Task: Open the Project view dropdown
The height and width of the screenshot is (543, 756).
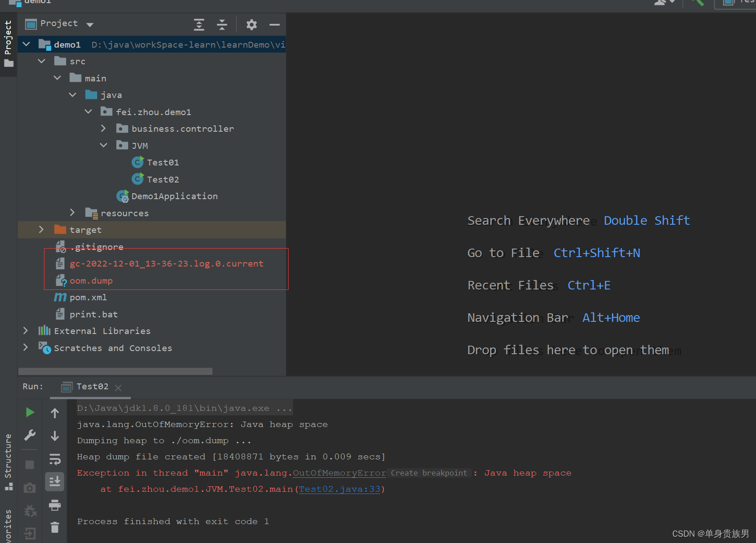Action: pyautogui.click(x=90, y=25)
